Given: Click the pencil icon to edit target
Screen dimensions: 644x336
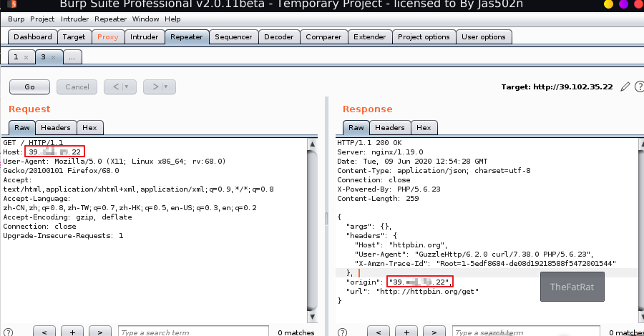Looking at the screenshot, I should 625,87.
